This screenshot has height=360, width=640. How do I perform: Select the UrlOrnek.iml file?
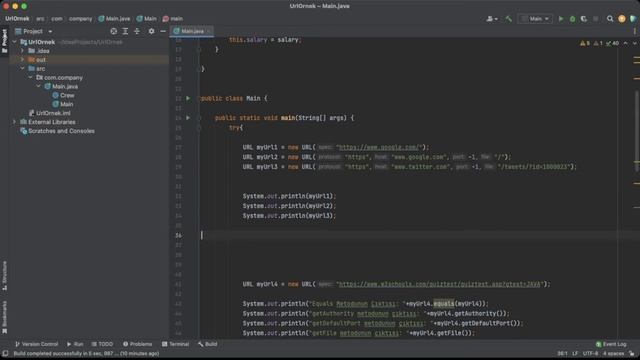click(x=49, y=113)
